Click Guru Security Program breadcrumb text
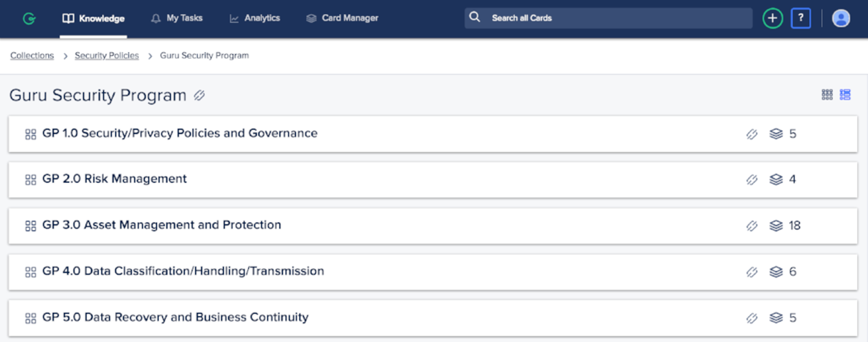 point(204,55)
